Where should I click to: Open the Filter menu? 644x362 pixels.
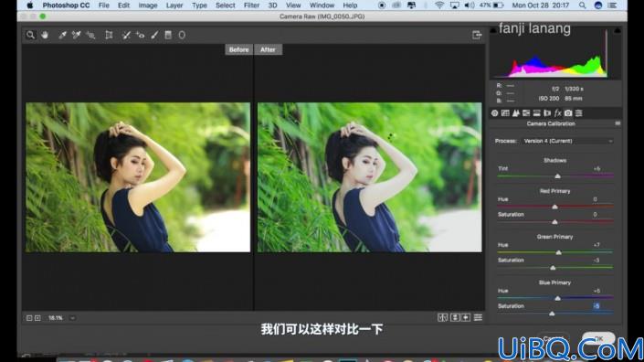(x=251, y=5)
